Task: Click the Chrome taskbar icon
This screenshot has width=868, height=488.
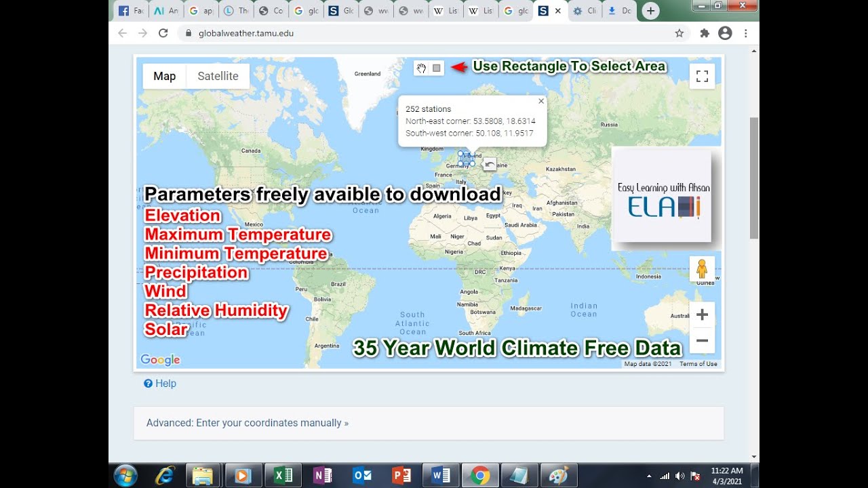Action: [x=480, y=476]
